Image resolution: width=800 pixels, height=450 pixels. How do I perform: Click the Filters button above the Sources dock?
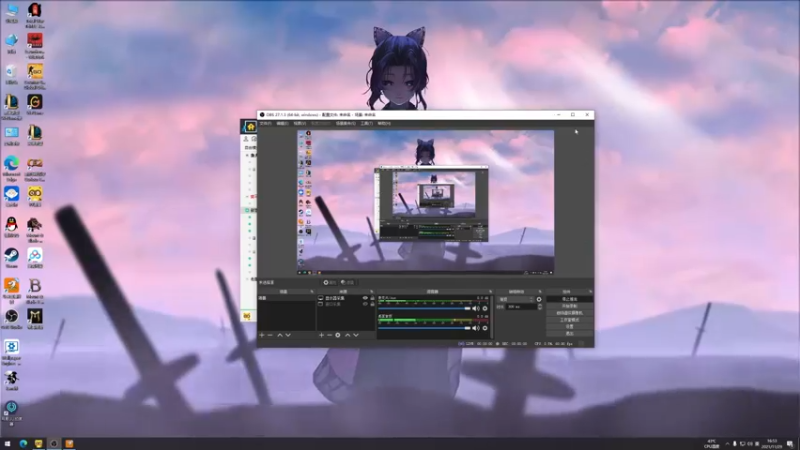347,282
